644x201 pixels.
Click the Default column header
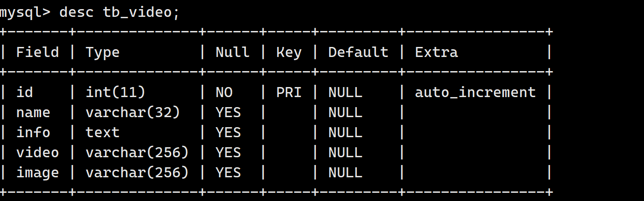[358, 52]
